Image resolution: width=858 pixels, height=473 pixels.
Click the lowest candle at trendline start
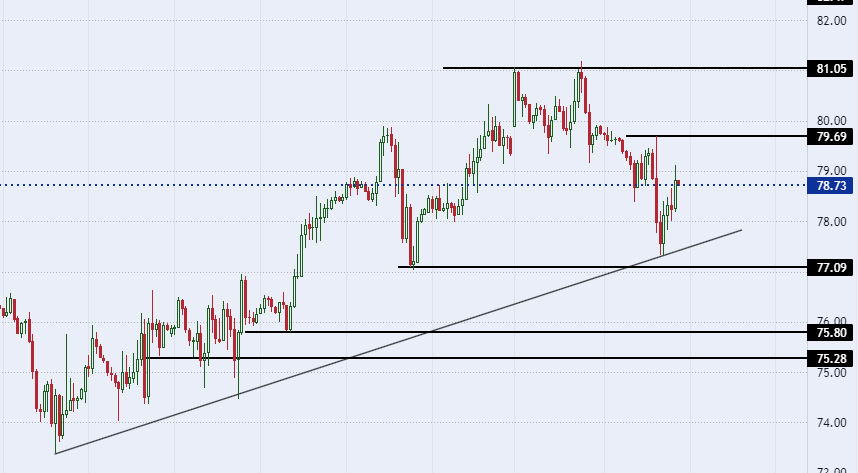click(x=56, y=419)
